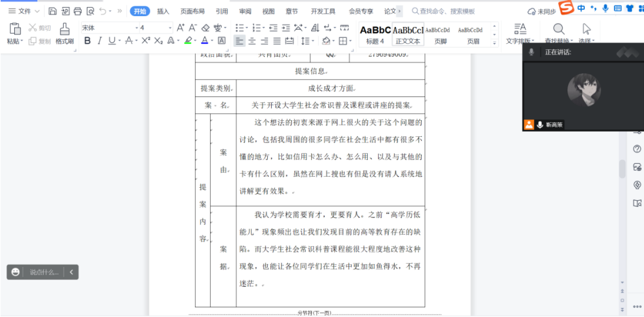The image size is (644, 317).
Task: Switch to the 插入 (Insert) tab
Action: (163, 11)
